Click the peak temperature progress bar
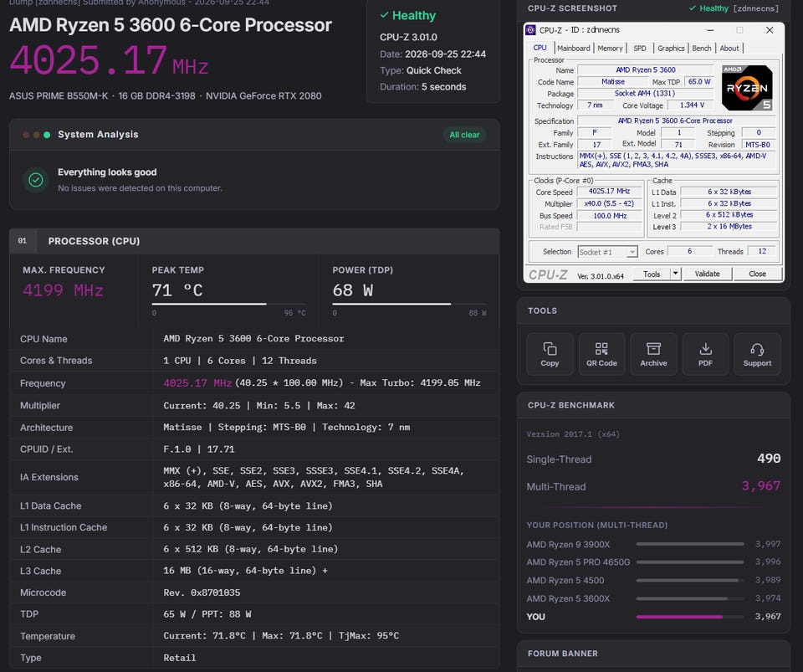The height and width of the screenshot is (672, 803). point(228,305)
